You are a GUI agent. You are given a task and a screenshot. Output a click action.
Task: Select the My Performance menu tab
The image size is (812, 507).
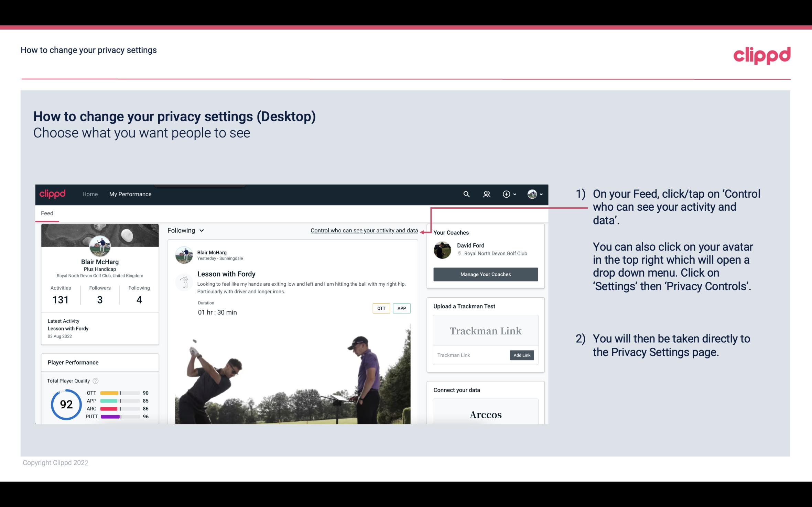click(130, 194)
